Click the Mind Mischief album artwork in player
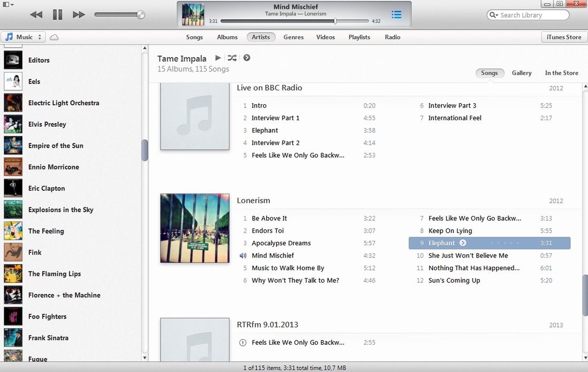This screenshot has width=588, height=372. (193, 14)
